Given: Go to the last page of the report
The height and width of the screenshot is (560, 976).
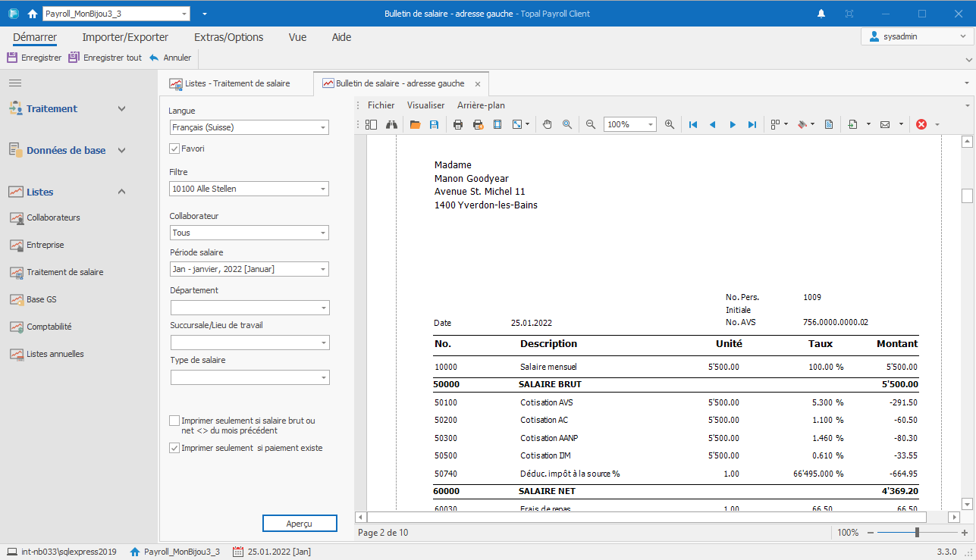Looking at the screenshot, I should point(752,124).
